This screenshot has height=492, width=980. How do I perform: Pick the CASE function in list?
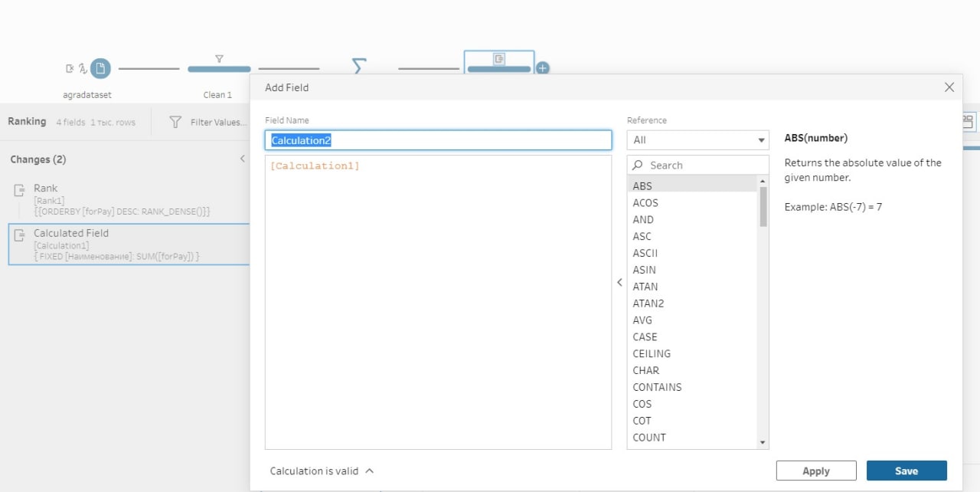click(x=645, y=336)
